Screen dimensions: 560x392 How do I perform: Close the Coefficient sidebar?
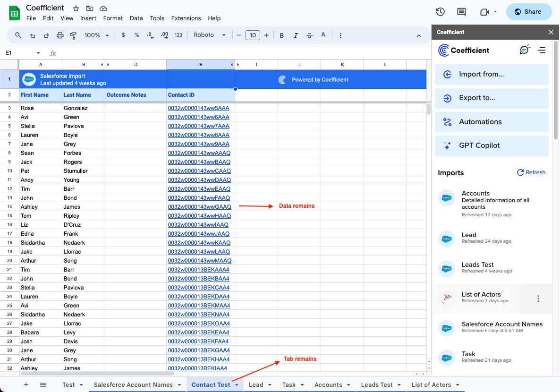tap(551, 32)
